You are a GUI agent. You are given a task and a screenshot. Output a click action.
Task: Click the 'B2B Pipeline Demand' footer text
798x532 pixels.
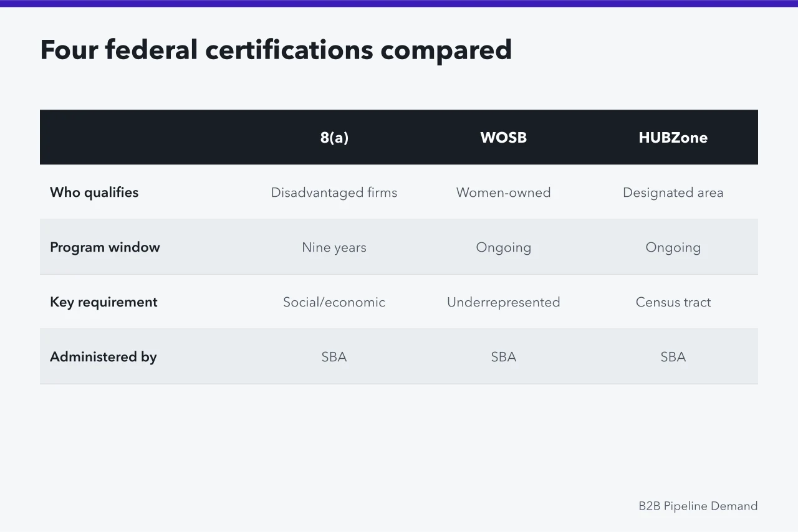pos(698,506)
